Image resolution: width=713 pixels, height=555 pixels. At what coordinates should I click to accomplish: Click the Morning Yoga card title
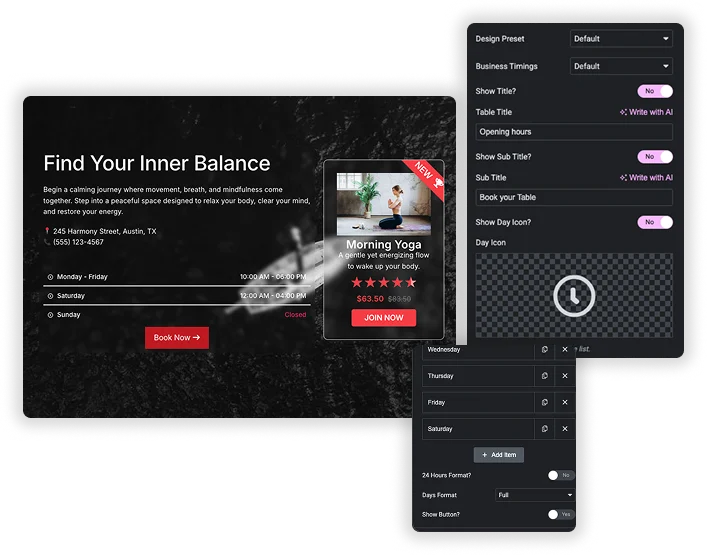(384, 245)
